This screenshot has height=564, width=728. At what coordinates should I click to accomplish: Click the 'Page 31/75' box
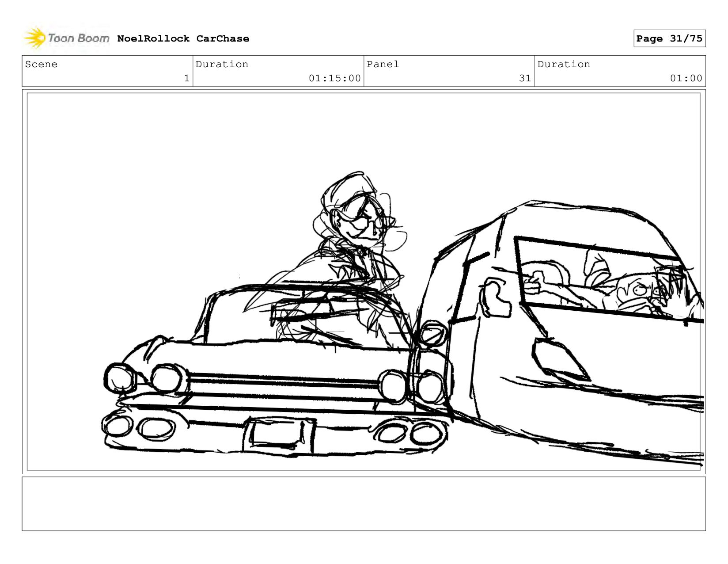pos(669,38)
